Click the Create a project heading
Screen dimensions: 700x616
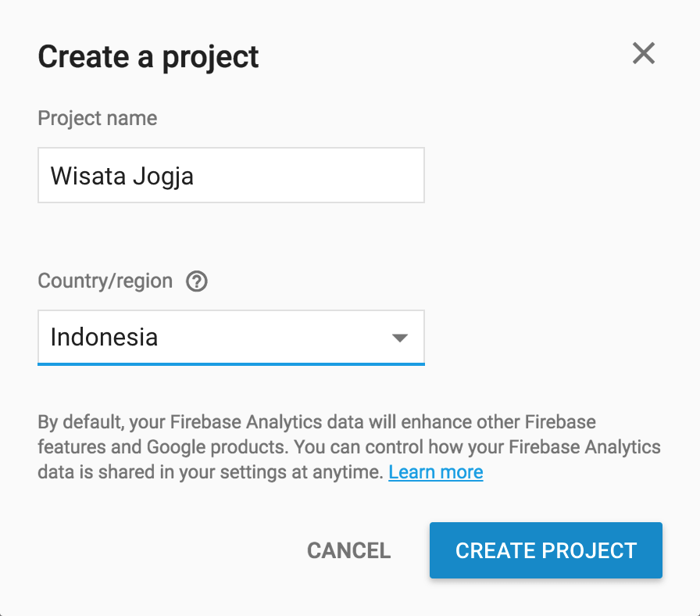148,57
